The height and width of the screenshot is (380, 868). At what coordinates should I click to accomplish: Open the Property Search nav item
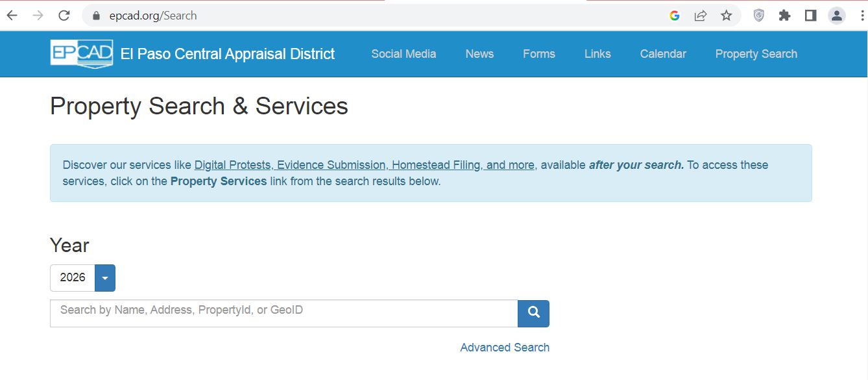click(756, 54)
